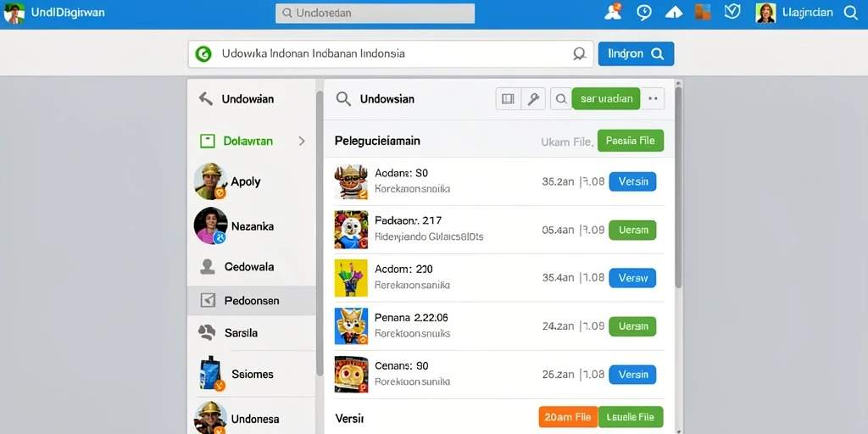Open the cloud upload icon in top bar

[674, 13]
